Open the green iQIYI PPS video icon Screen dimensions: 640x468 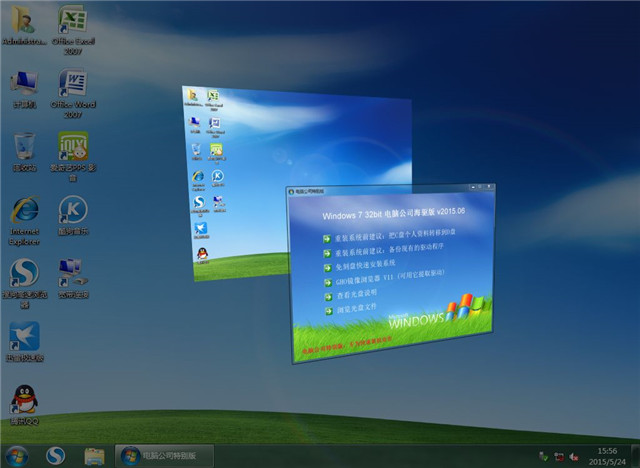[x=72, y=148]
